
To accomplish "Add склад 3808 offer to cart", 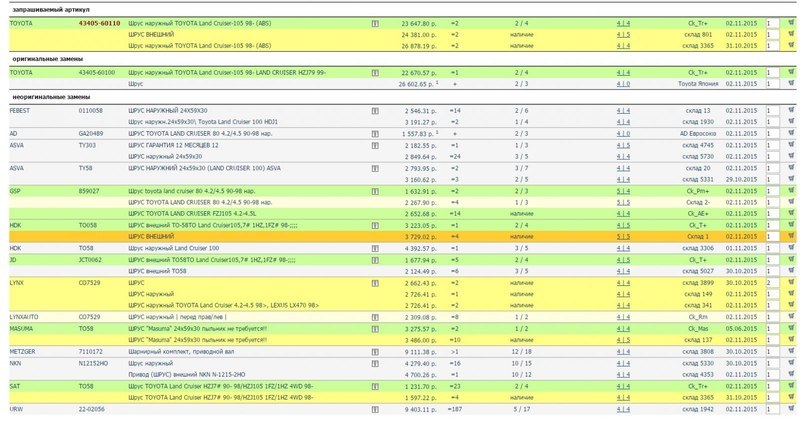I will click(791, 352).
